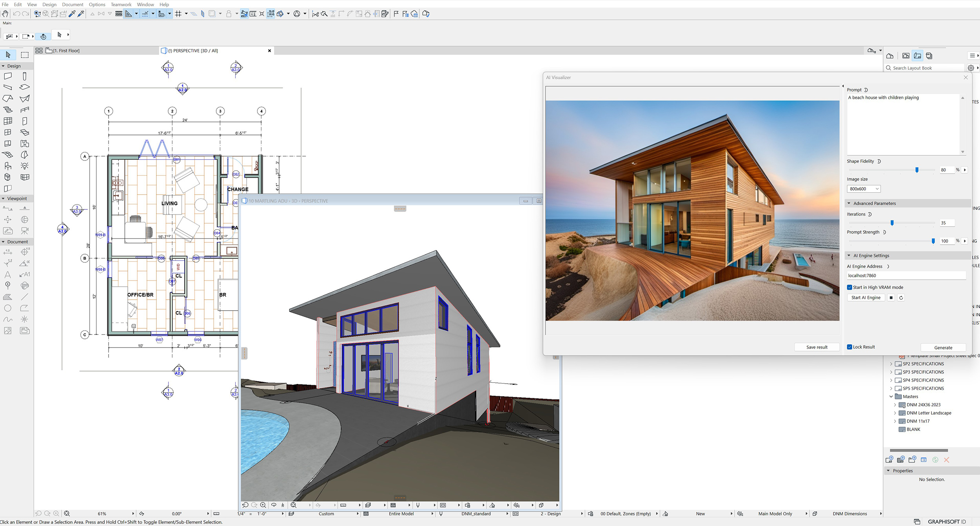This screenshot has width=980, height=526.
Task: Select the Object (chair) tool
Action: point(8,166)
